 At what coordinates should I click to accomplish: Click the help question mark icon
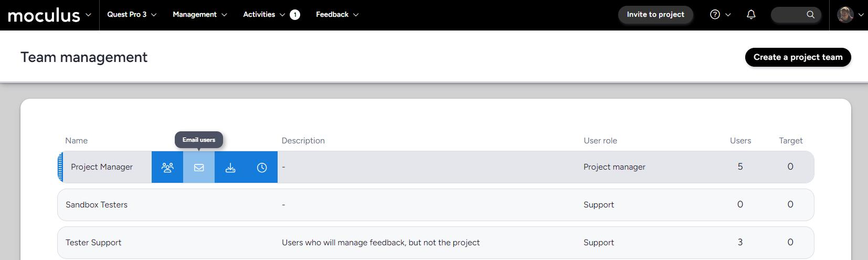(715, 15)
